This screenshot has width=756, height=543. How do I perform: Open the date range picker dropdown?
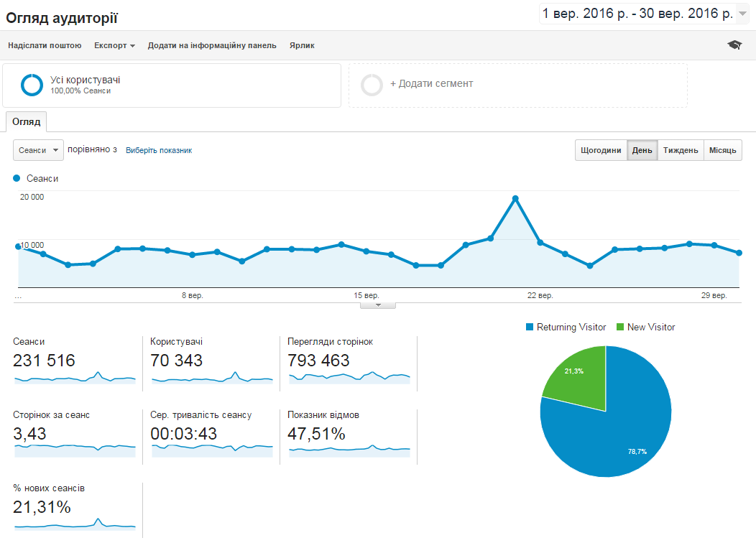pos(743,13)
